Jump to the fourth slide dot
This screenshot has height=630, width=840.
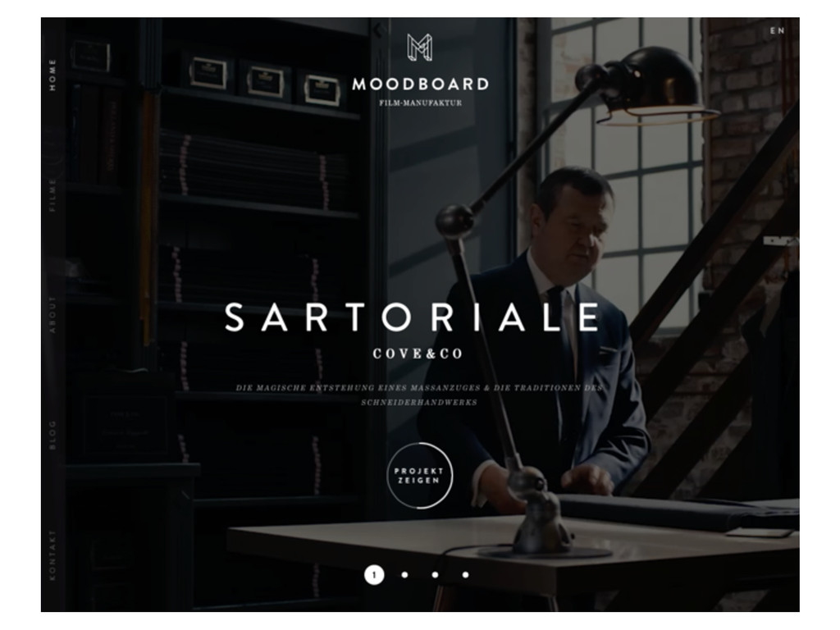[466, 575]
